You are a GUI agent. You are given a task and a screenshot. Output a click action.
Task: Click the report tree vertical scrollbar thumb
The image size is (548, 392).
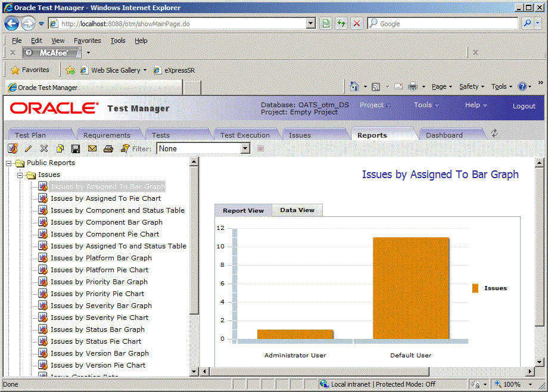[x=194, y=241]
